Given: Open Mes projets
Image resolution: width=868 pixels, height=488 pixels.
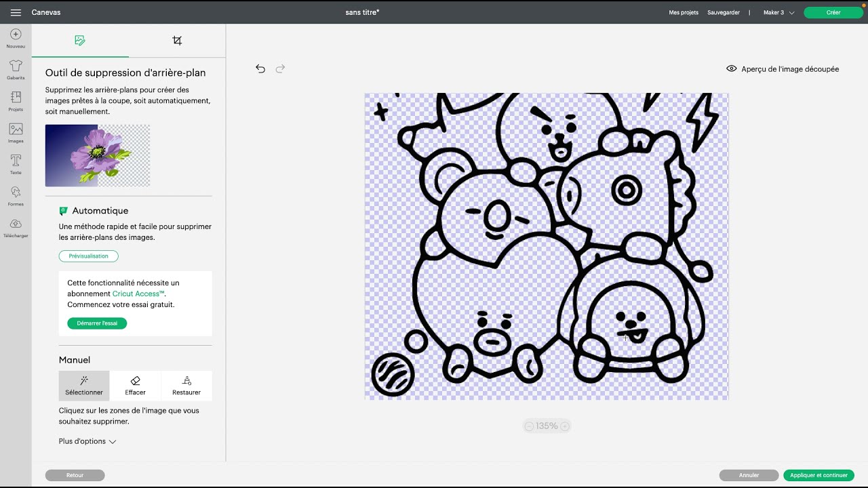Looking at the screenshot, I should tap(684, 12).
